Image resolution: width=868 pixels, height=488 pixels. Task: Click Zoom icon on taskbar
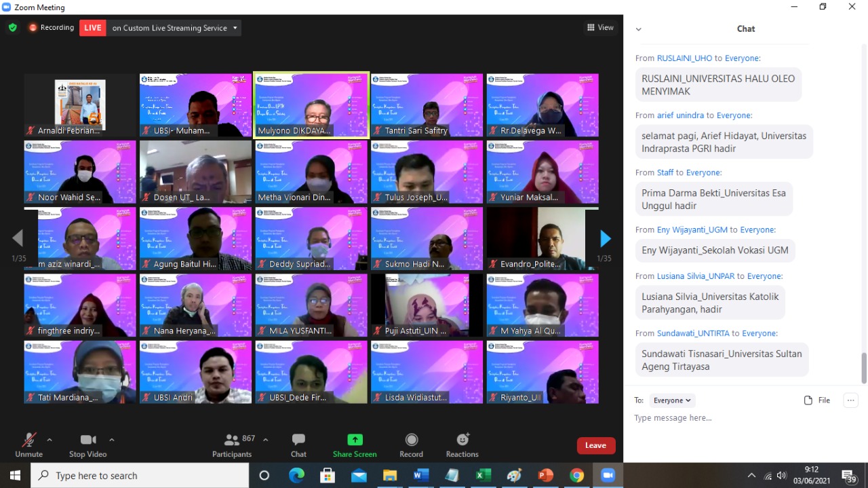608,475
